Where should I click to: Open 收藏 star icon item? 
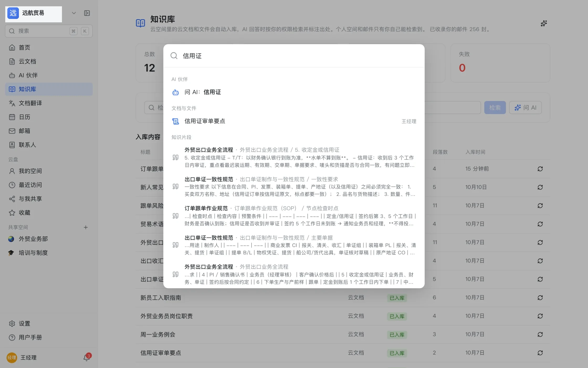(49, 213)
